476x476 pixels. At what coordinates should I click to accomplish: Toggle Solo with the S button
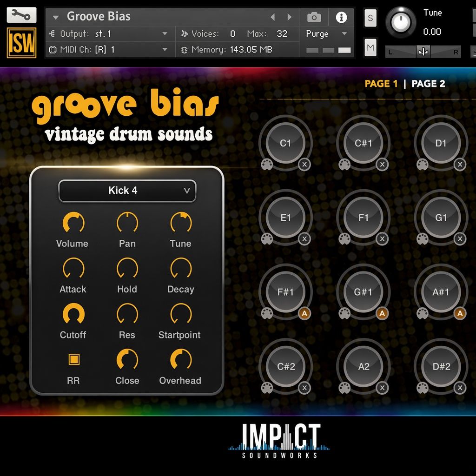(370, 18)
